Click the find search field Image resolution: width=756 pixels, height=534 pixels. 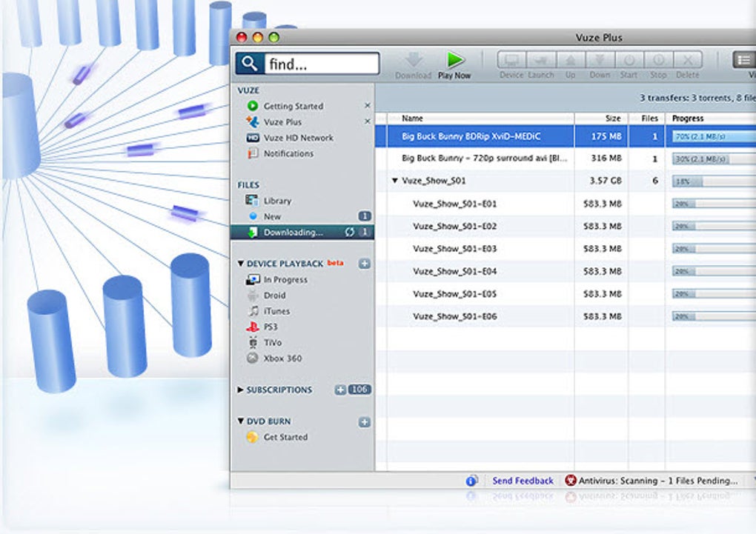[x=321, y=64]
